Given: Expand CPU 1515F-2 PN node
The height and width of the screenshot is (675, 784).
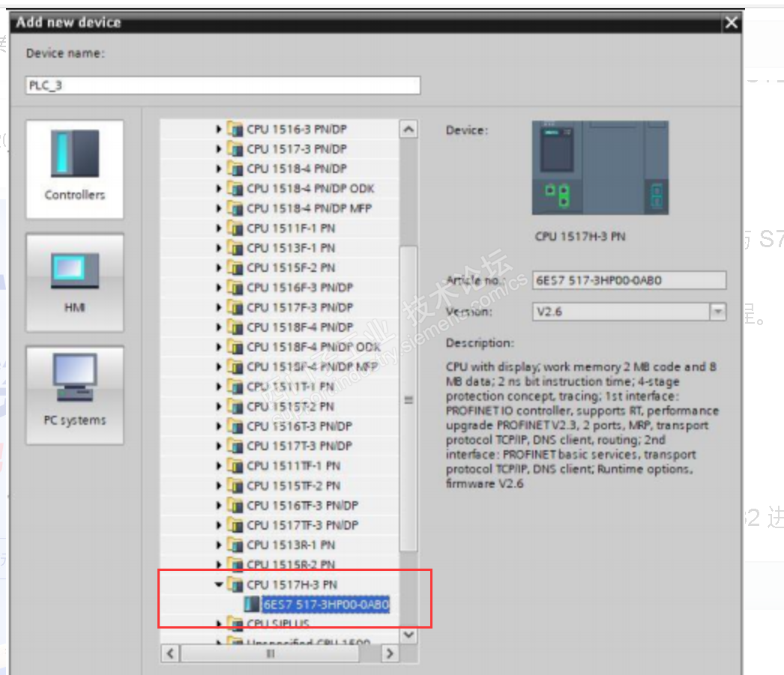Looking at the screenshot, I should point(219,267).
